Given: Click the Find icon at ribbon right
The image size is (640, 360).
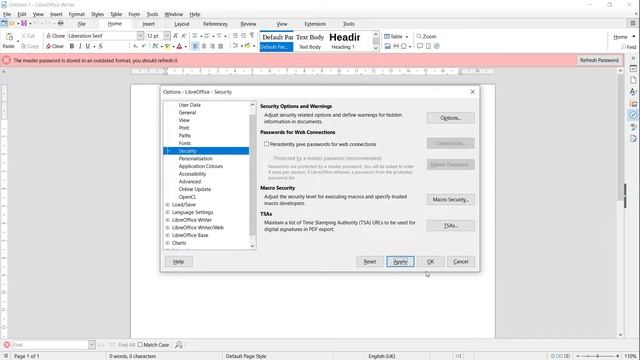Looking at the screenshot, I should pos(629,47).
